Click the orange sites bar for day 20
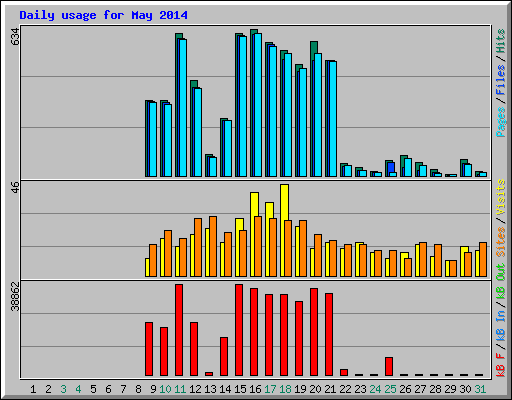 tap(318, 256)
